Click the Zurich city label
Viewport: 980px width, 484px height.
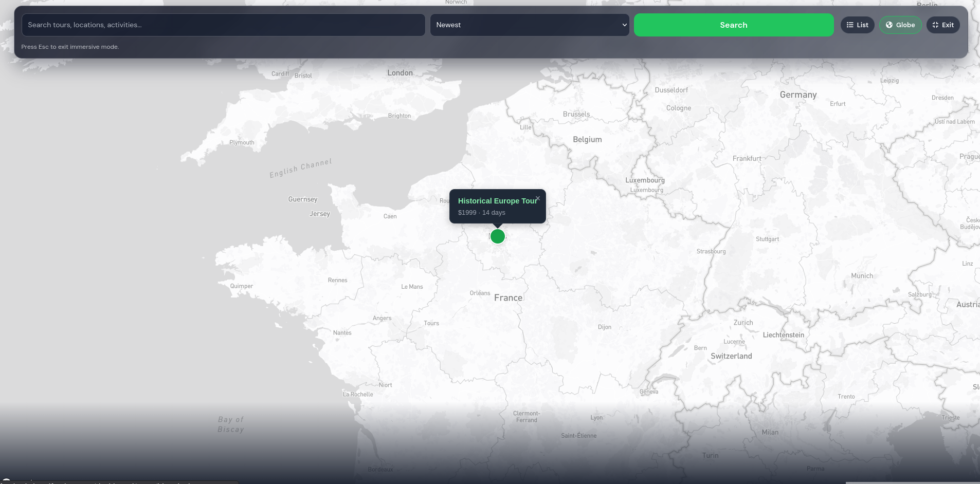point(743,323)
